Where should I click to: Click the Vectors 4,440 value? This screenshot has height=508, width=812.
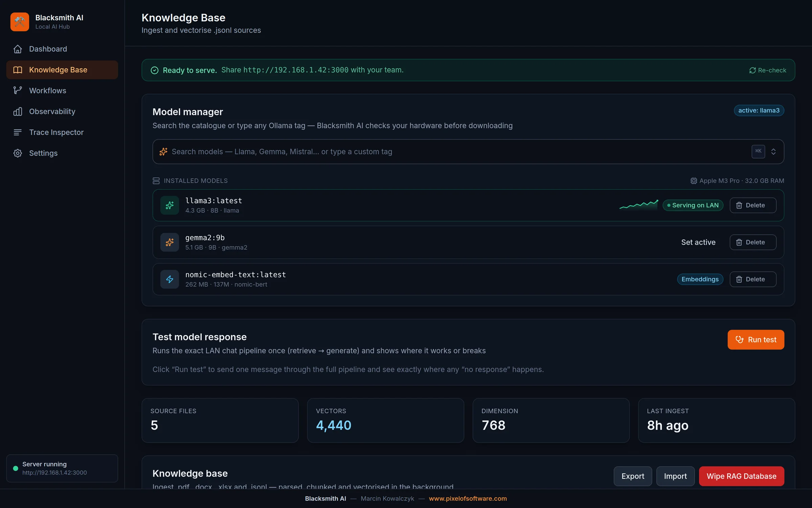pos(334,425)
